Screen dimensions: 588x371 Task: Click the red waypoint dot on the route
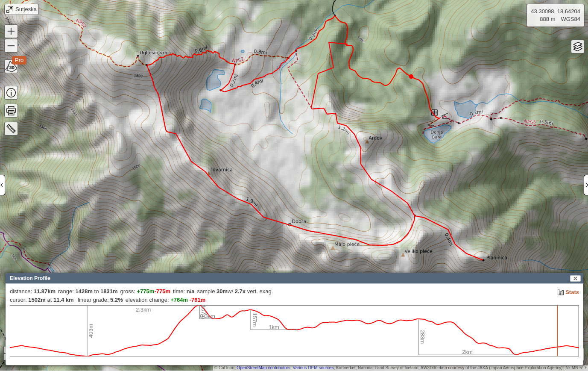click(411, 76)
